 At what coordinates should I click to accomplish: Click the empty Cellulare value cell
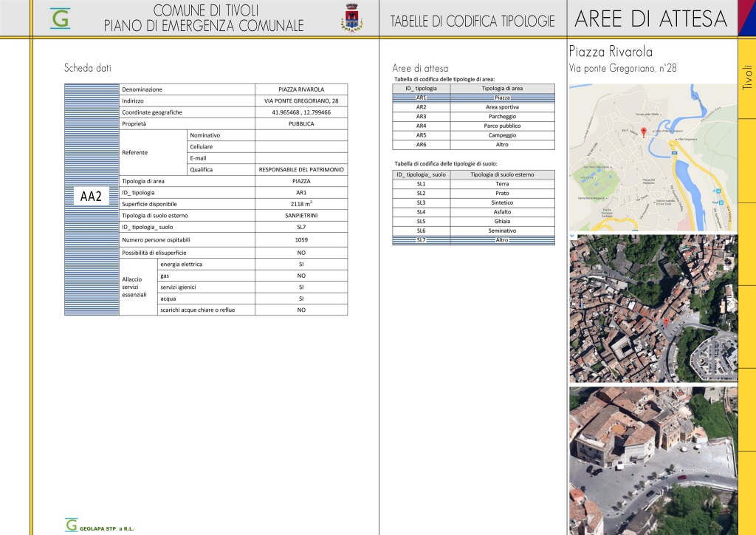pyautogui.click(x=301, y=146)
